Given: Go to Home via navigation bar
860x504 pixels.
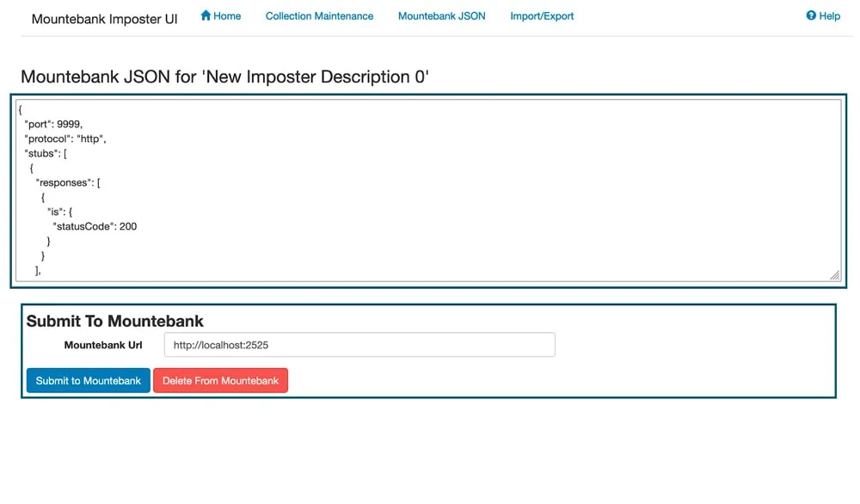Looking at the screenshot, I should point(220,15).
